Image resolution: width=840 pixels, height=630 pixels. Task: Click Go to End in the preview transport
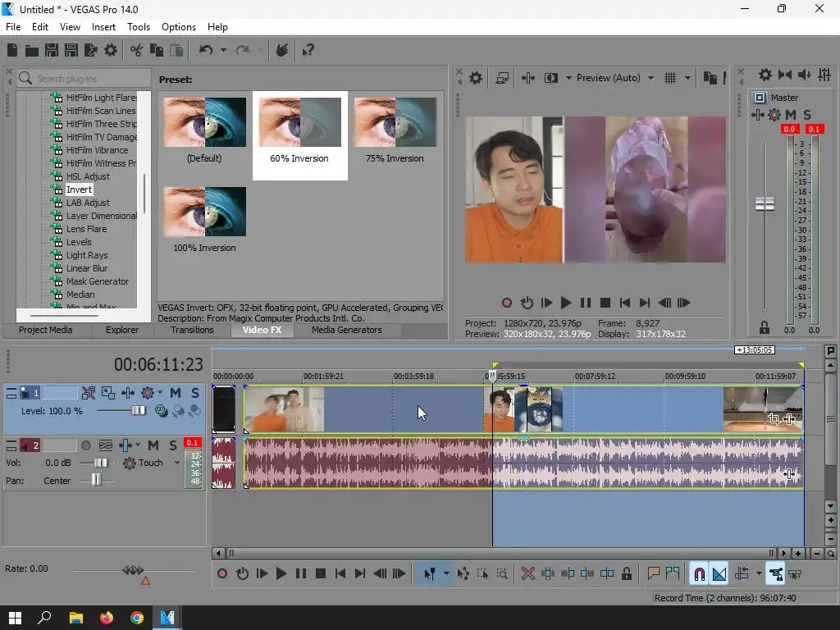click(645, 303)
